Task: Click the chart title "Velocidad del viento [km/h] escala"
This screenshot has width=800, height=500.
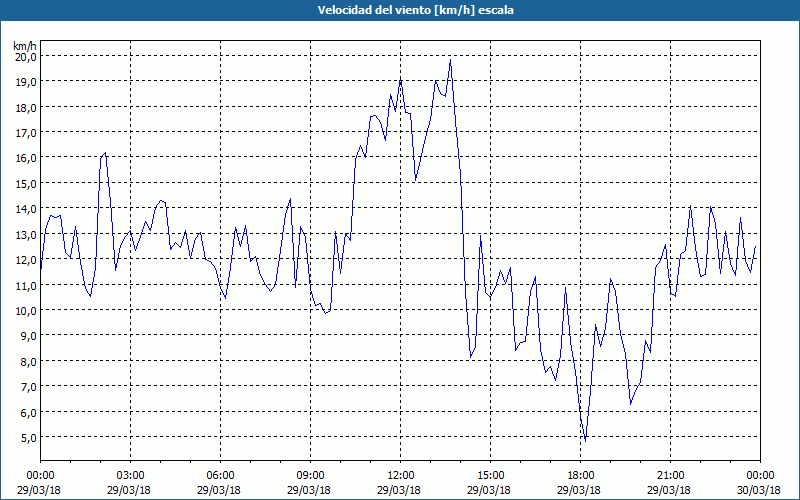Action: 415,10
